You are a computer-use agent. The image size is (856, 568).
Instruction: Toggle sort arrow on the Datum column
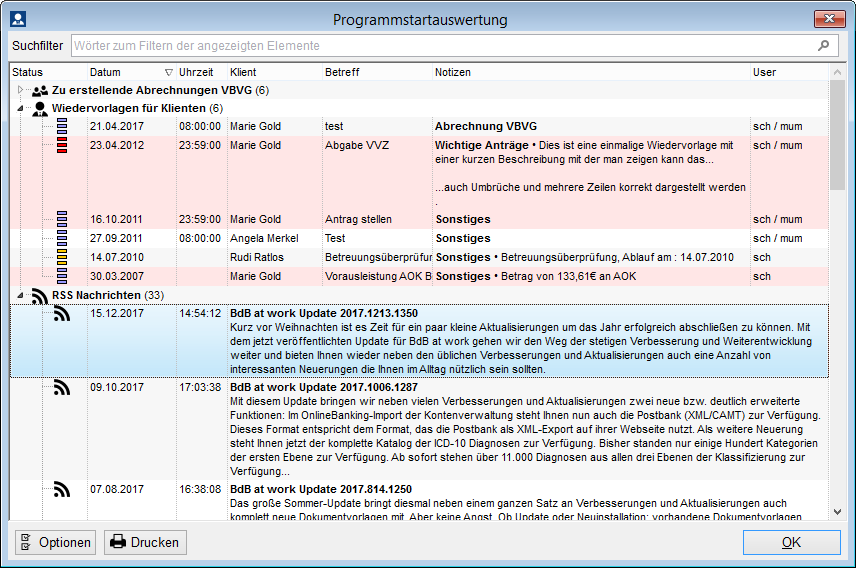(x=169, y=73)
